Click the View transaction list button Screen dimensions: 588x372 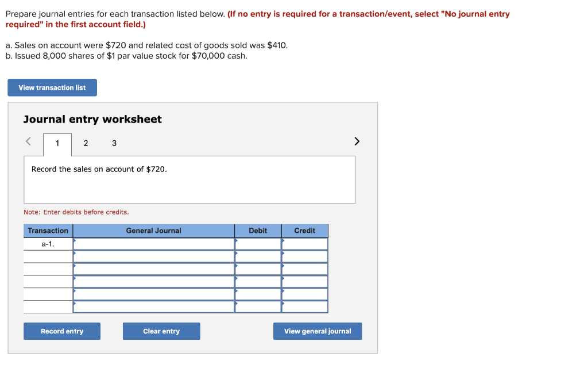coord(52,87)
